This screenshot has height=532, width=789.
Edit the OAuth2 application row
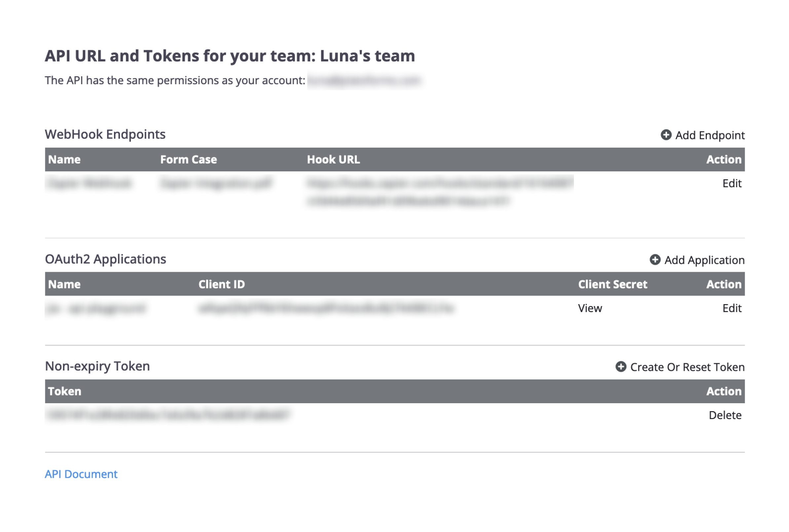(x=731, y=308)
